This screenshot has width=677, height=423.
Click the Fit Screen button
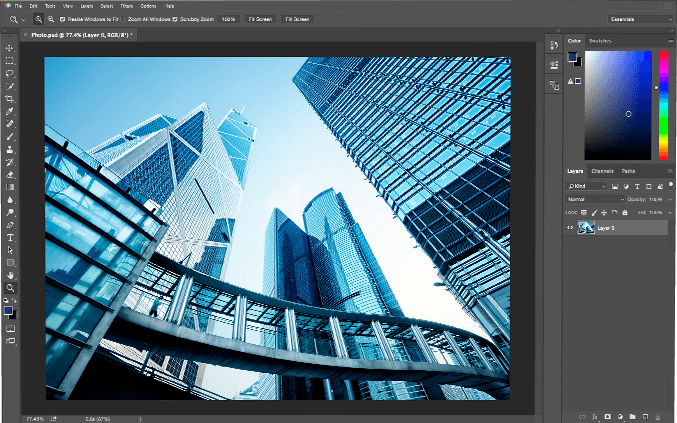click(260, 19)
